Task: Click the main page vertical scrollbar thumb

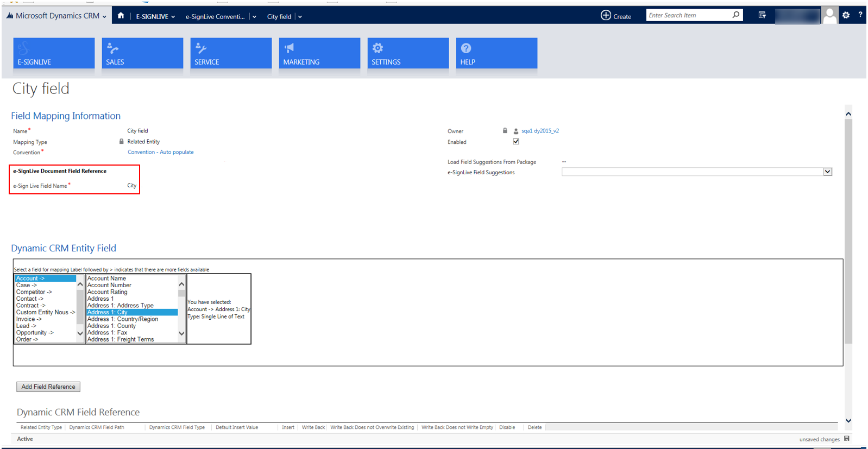Action: (848, 231)
